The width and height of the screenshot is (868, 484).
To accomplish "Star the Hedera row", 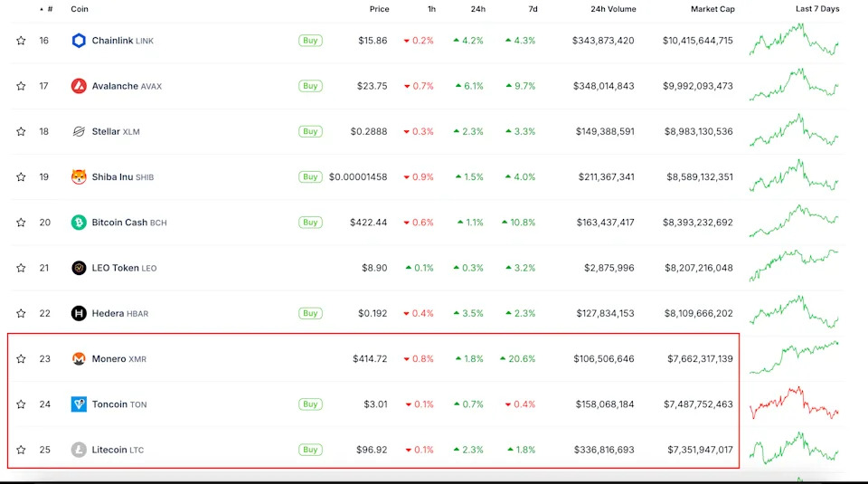I will click(21, 313).
